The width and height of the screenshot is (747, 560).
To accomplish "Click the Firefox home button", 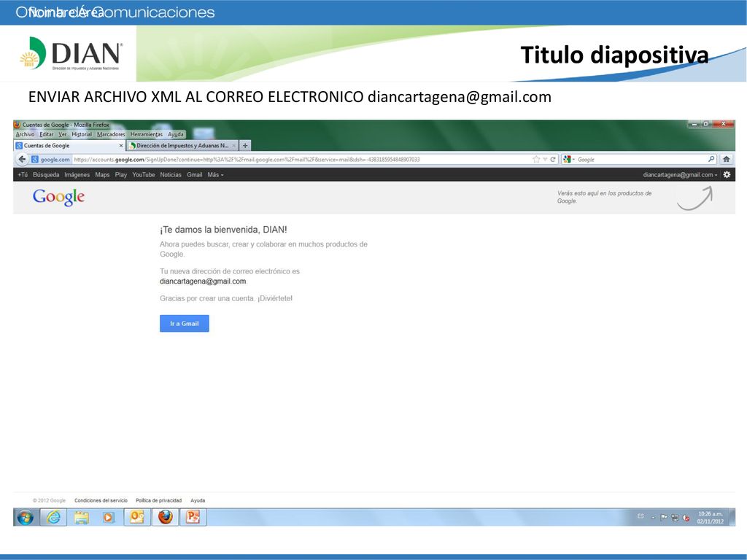I will pos(726,160).
